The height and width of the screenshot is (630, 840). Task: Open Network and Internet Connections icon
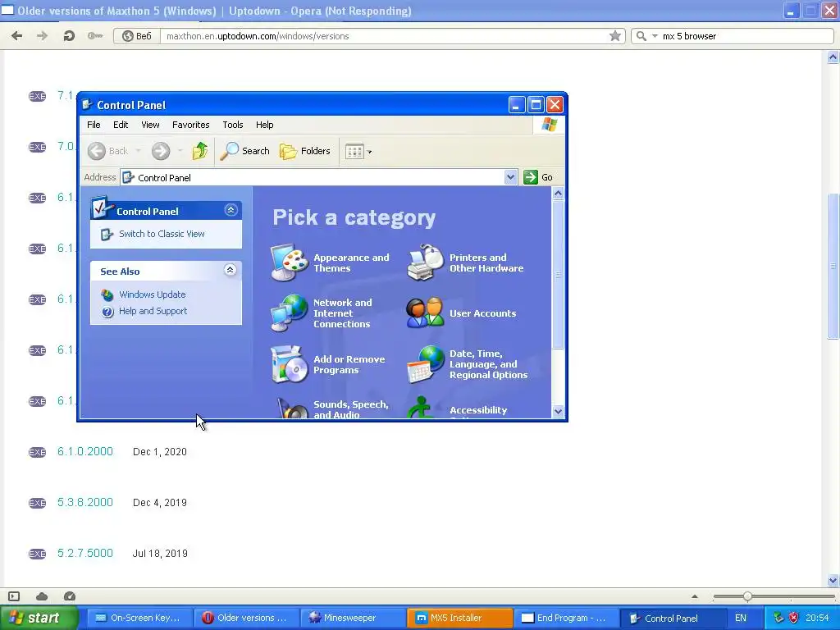[289, 313]
